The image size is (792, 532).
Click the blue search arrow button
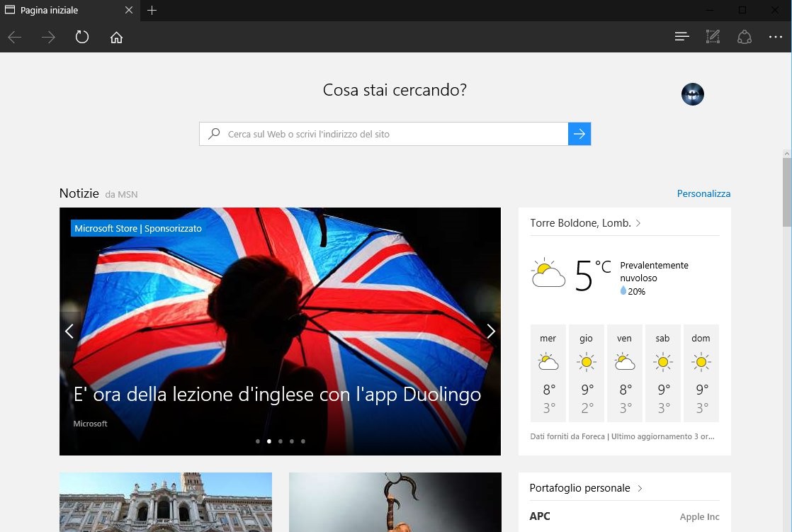click(x=579, y=134)
